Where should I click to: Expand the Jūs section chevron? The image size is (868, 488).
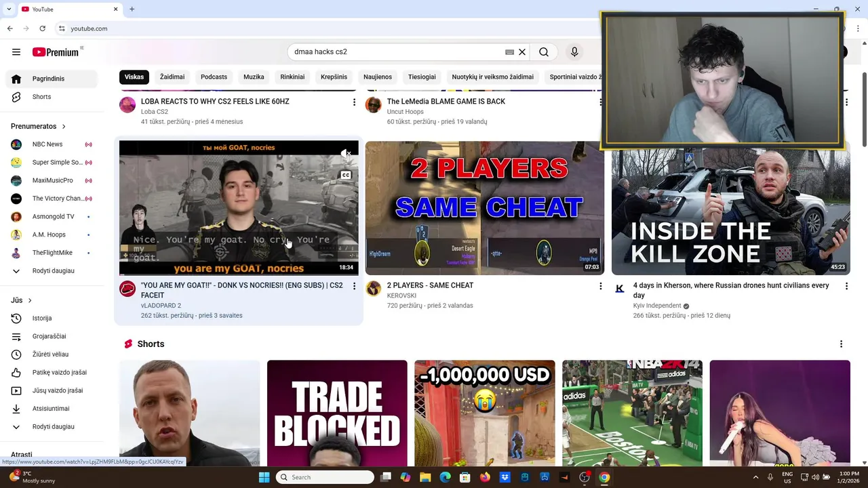click(30, 300)
